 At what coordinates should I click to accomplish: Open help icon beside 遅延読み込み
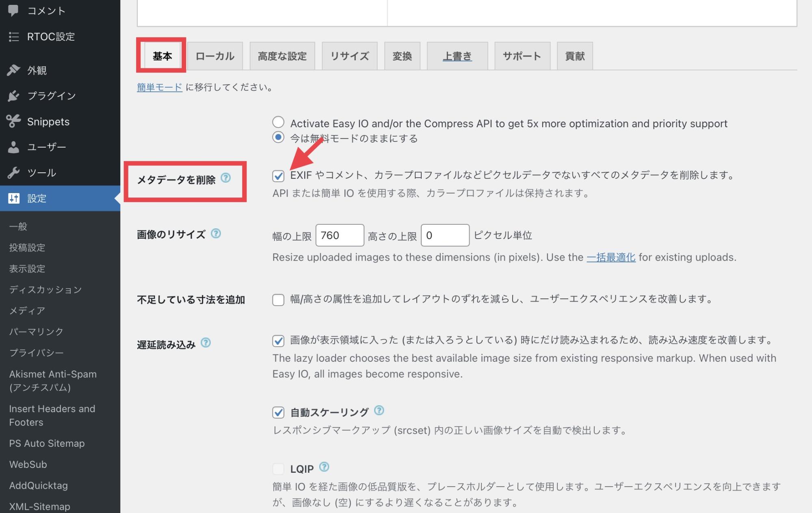click(x=206, y=343)
